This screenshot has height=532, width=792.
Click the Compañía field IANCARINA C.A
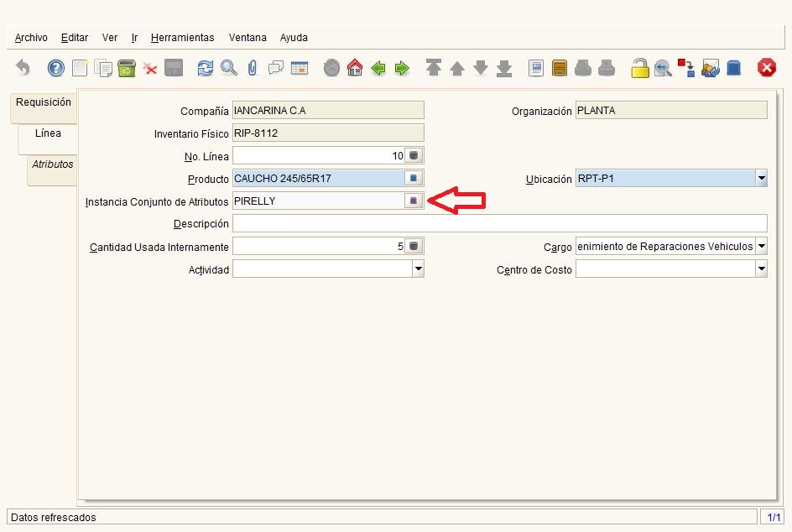pyautogui.click(x=328, y=110)
